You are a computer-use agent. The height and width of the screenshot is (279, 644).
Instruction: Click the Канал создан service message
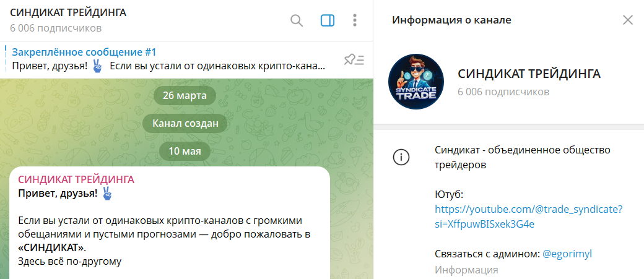(185, 124)
